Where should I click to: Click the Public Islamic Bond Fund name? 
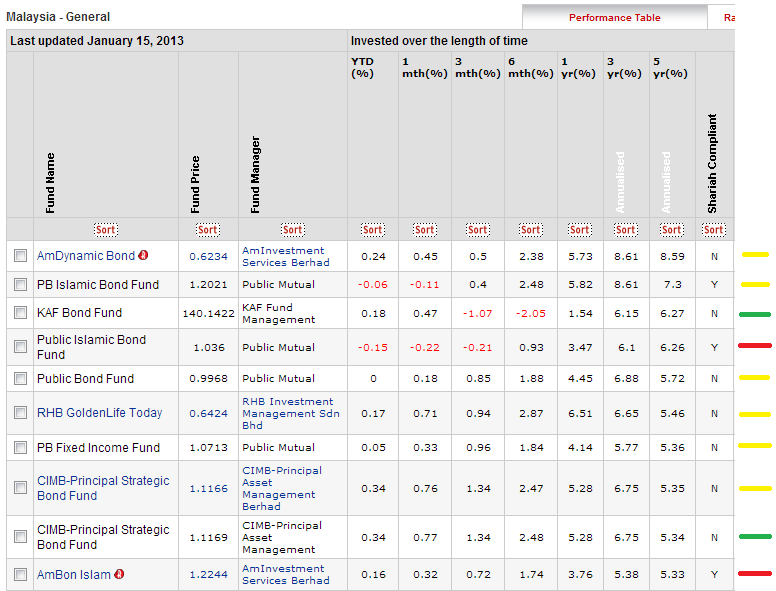[92, 347]
